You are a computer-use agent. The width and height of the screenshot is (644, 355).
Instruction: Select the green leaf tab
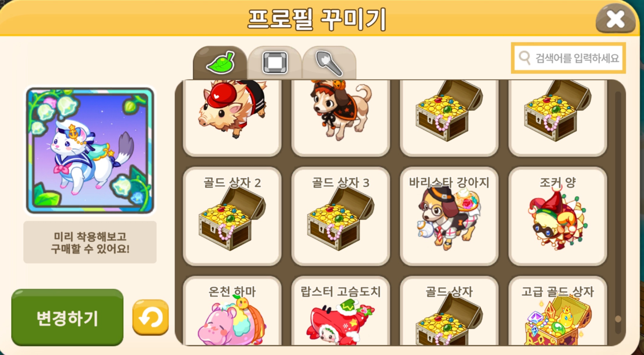point(220,63)
